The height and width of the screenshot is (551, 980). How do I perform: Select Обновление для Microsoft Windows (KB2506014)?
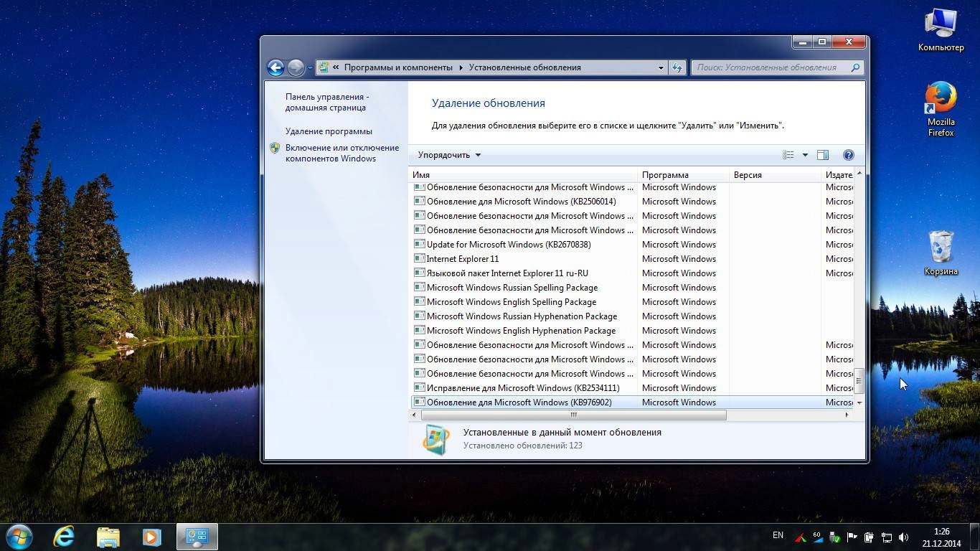[522, 202]
